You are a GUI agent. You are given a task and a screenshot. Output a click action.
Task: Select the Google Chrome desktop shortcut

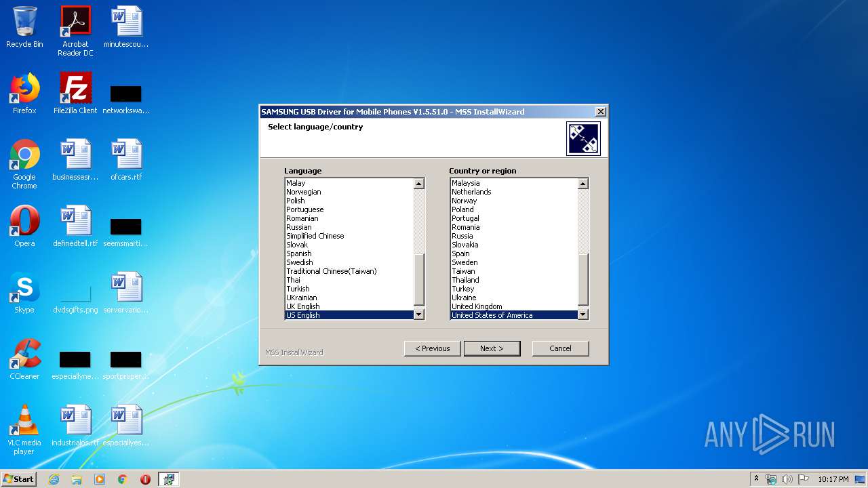pos(24,164)
